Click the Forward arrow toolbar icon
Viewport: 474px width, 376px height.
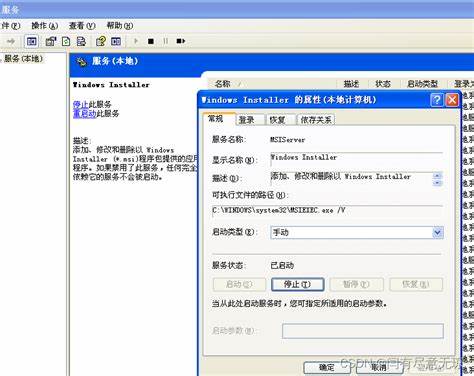point(11,41)
